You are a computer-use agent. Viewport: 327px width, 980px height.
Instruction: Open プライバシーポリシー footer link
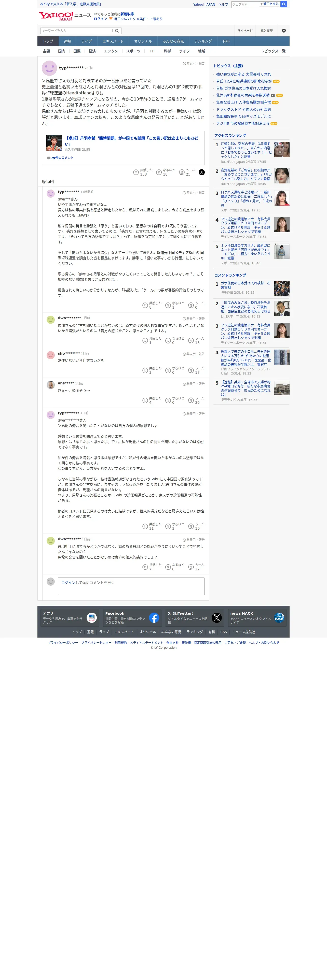point(63,643)
